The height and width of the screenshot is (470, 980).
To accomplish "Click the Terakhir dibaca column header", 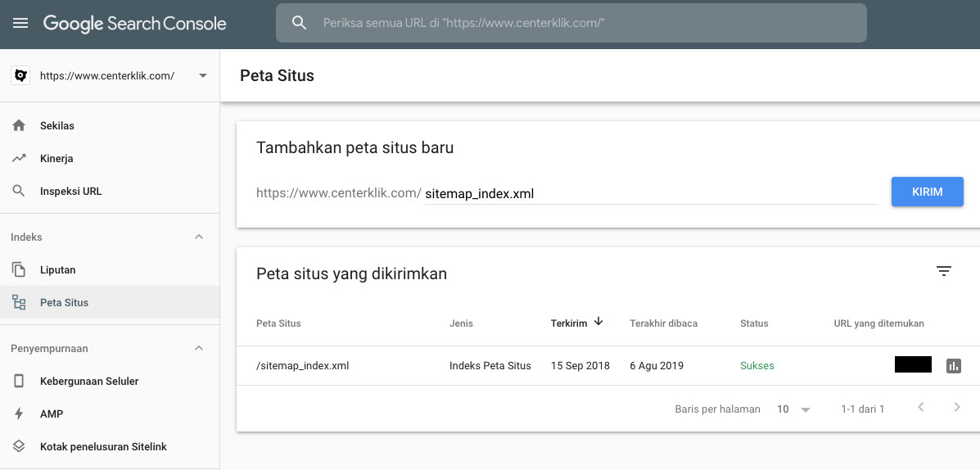I will click(664, 323).
